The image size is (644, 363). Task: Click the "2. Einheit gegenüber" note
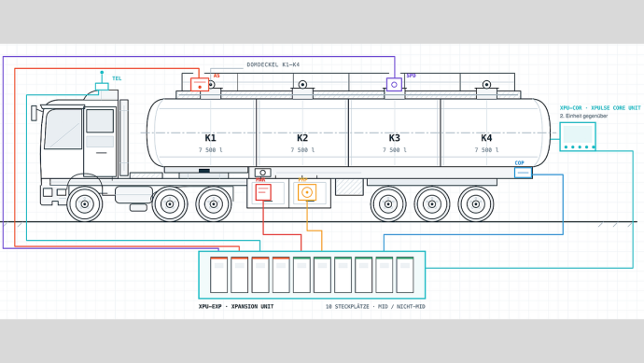click(x=583, y=117)
